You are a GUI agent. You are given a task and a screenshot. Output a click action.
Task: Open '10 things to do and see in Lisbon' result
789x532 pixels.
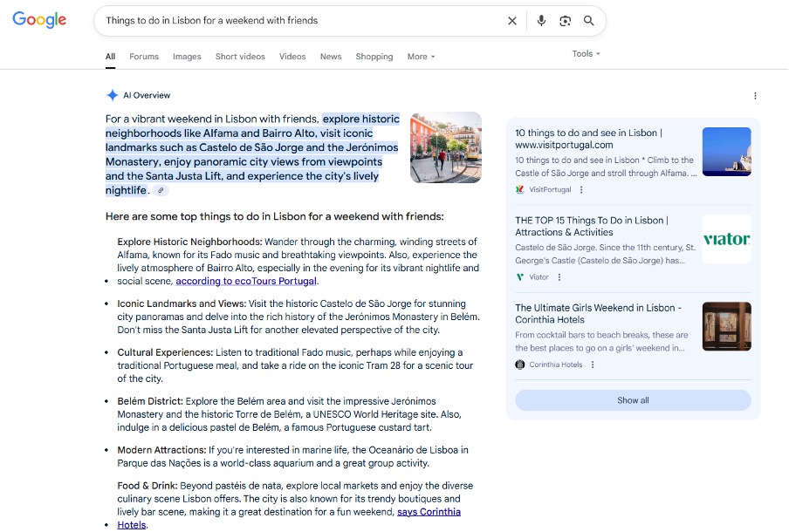click(588, 139)
